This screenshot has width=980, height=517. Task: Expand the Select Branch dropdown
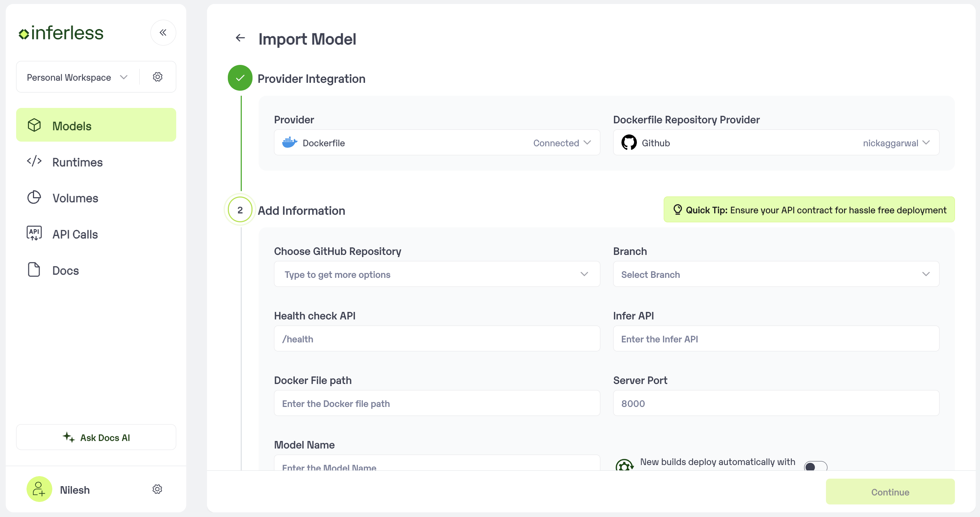[x=776, y=275]
